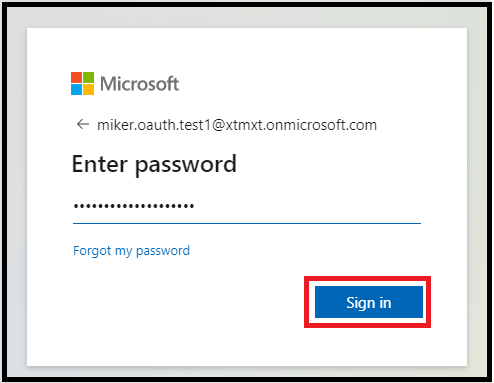Open the Forgot my password link
Viewport: 494px width, 383px height.
pyautogui.click(x=131, y=251)
